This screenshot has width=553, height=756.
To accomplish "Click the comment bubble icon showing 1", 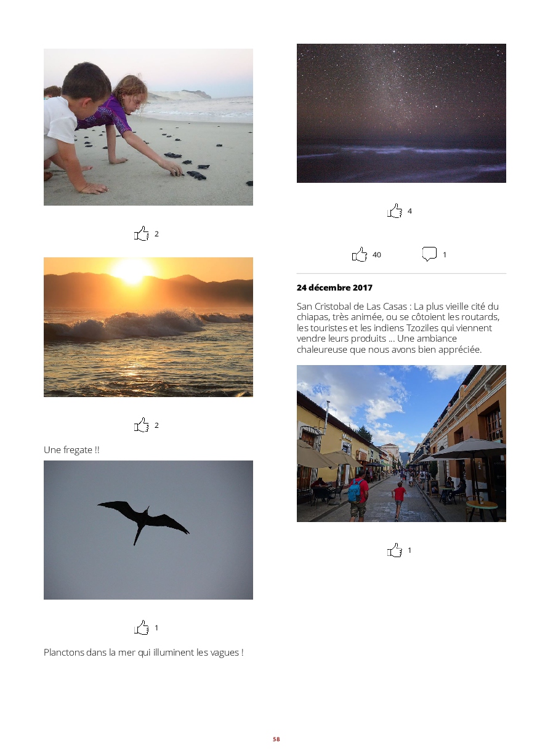I will [x=429, y=254].
